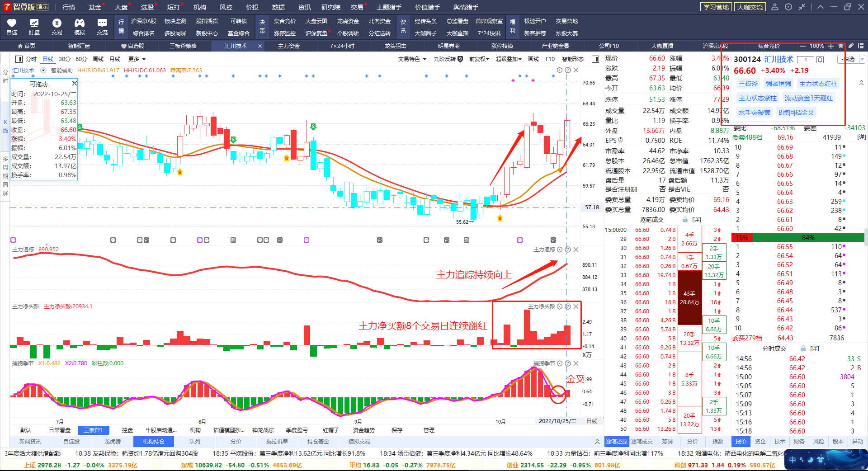Switch chart period to 月线
This screenshot has height=471, width=868.
coord(115,59)
